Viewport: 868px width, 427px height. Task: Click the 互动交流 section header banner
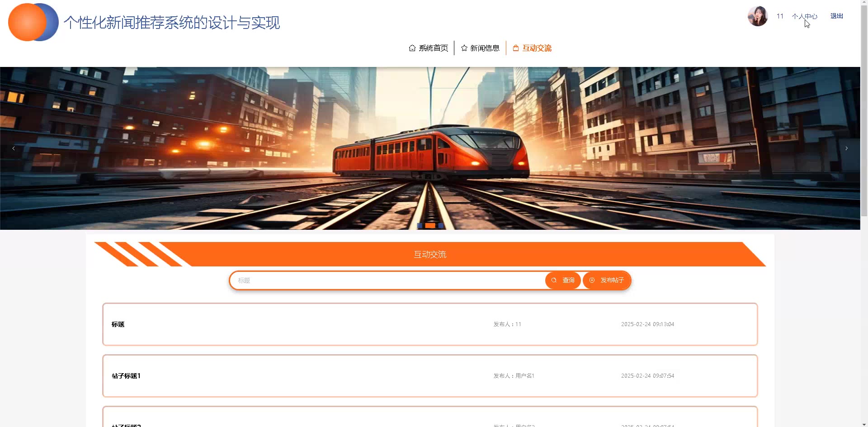[x=430, y=254]
